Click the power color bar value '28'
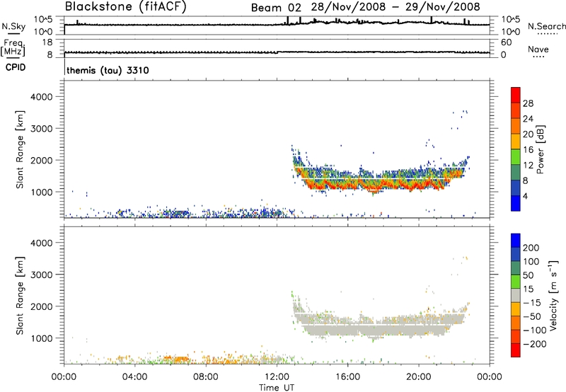Viewport: 566px width, 392px height. (528, 103)
